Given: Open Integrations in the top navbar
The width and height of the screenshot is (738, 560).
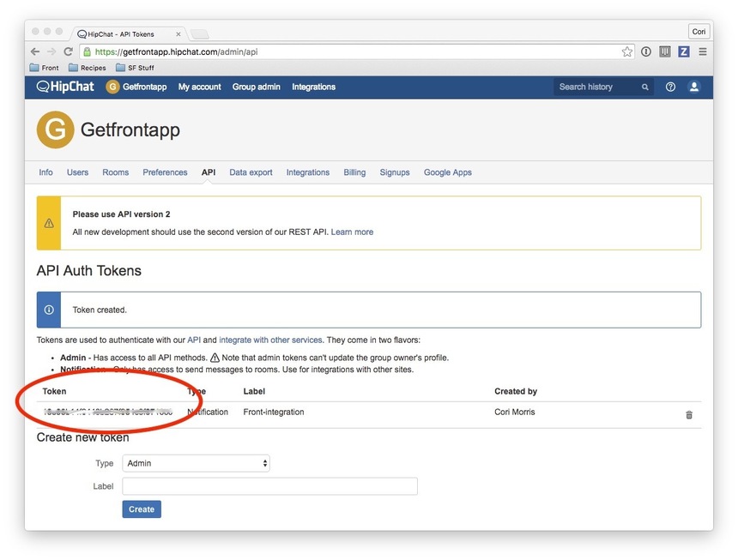Looking at the screenshot, I should click(313, 87).
